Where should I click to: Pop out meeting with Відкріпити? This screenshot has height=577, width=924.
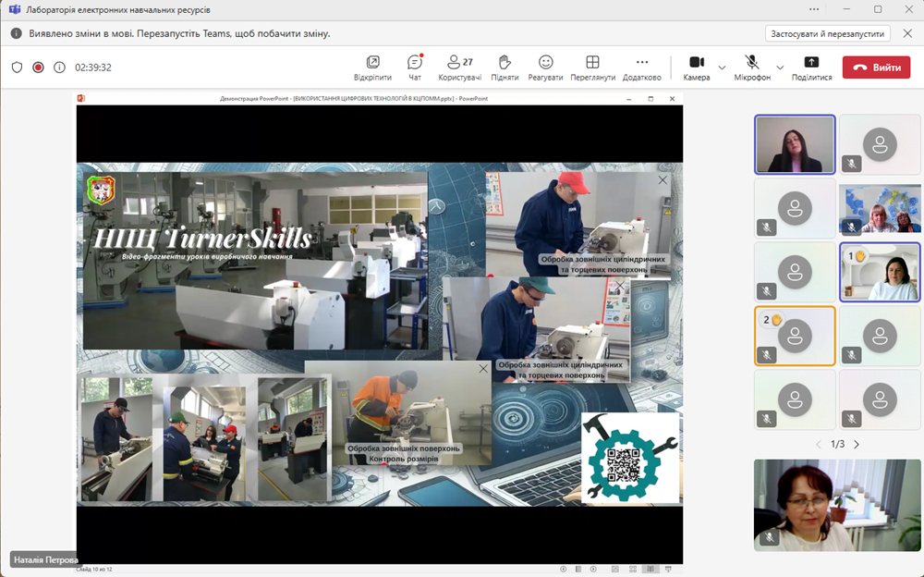(x=372, y=67)
